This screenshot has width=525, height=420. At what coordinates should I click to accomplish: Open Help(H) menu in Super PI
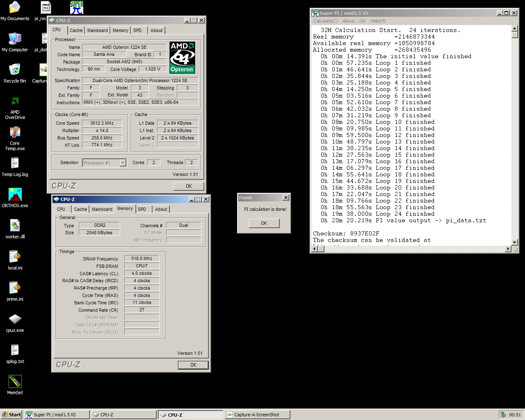pyautogui.click(x=378, y=21)
